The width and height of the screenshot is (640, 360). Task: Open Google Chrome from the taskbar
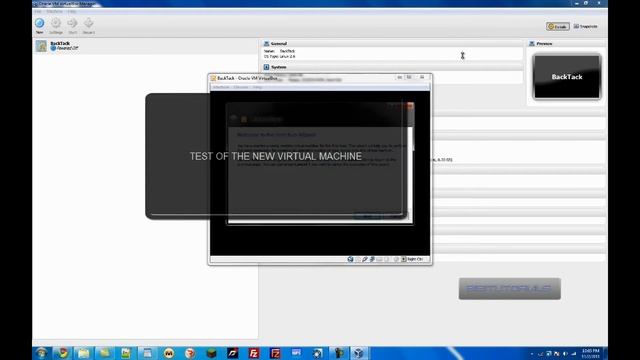[62, 353]
